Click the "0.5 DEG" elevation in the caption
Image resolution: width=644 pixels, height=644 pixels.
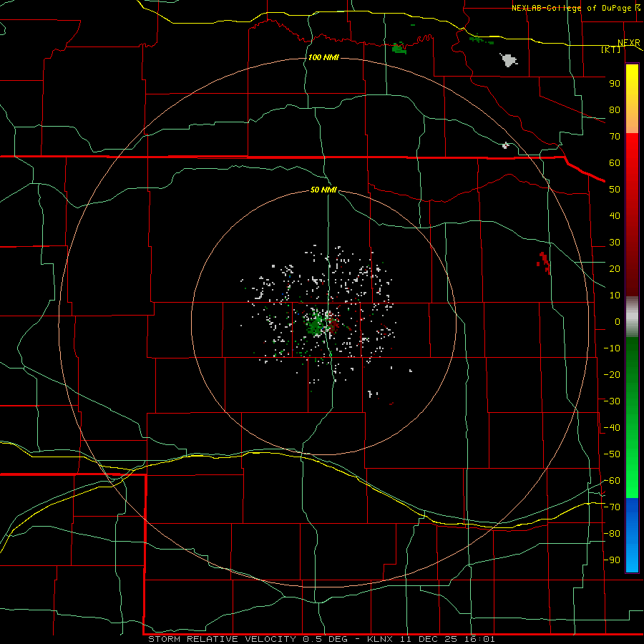[326, 639]
